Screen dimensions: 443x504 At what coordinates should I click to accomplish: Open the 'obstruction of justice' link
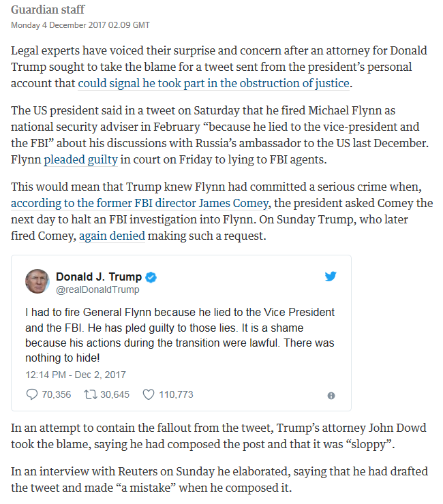[x=213, y=83]
